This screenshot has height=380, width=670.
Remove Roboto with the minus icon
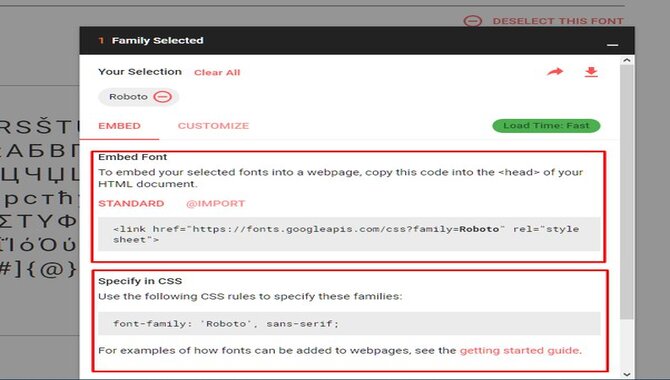pos(162,97)
